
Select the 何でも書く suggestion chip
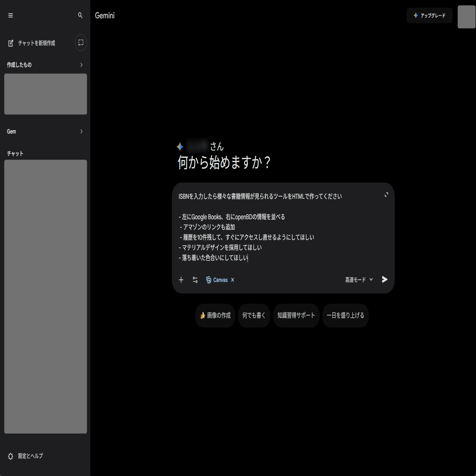click(x=254, y=316)
